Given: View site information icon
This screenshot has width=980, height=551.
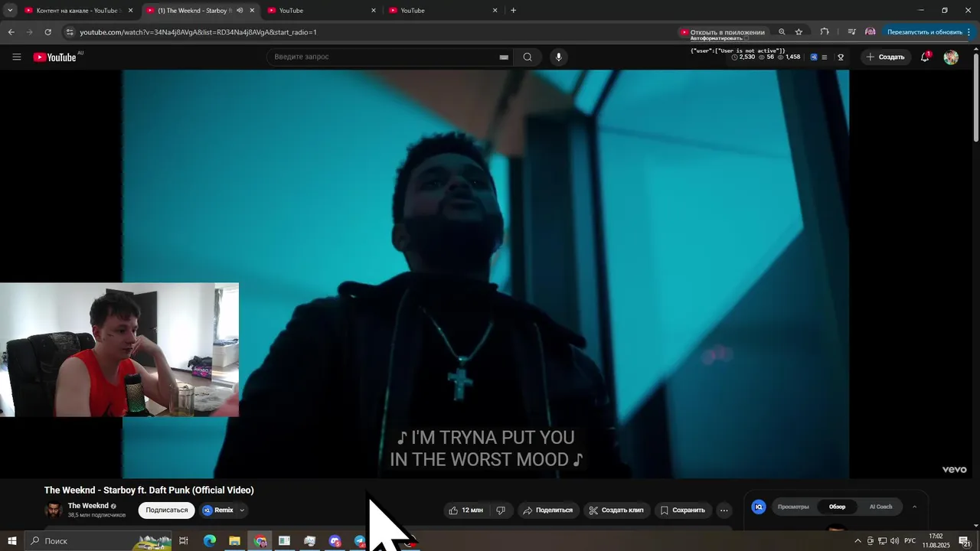Looking at the screenshot, I should pos(70,32).
